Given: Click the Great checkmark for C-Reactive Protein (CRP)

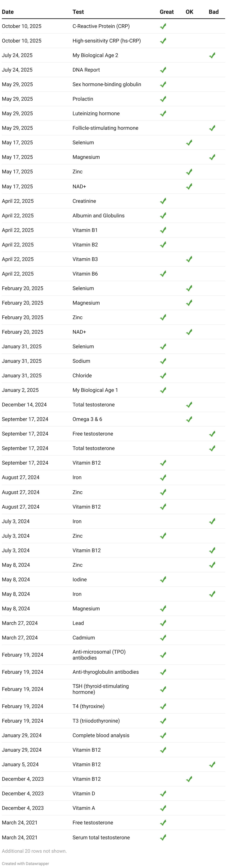Looking at the screenshot, I should [x=163, y=26].
